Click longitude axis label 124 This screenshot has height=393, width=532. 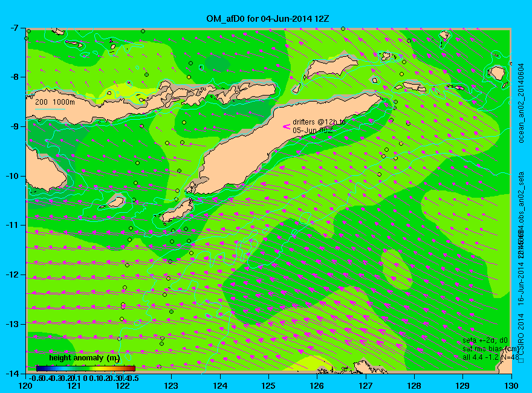(x=220, y=386)
